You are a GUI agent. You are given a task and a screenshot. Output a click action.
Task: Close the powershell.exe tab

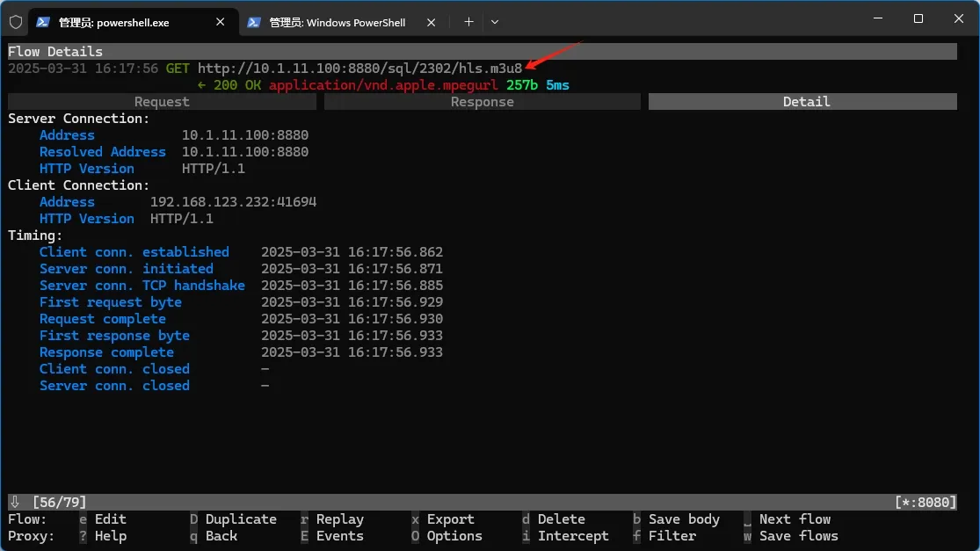tap(221, 22)
